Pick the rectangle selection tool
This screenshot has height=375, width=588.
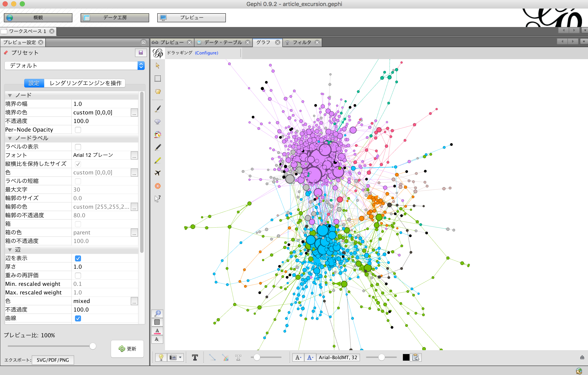click(157, 78)
